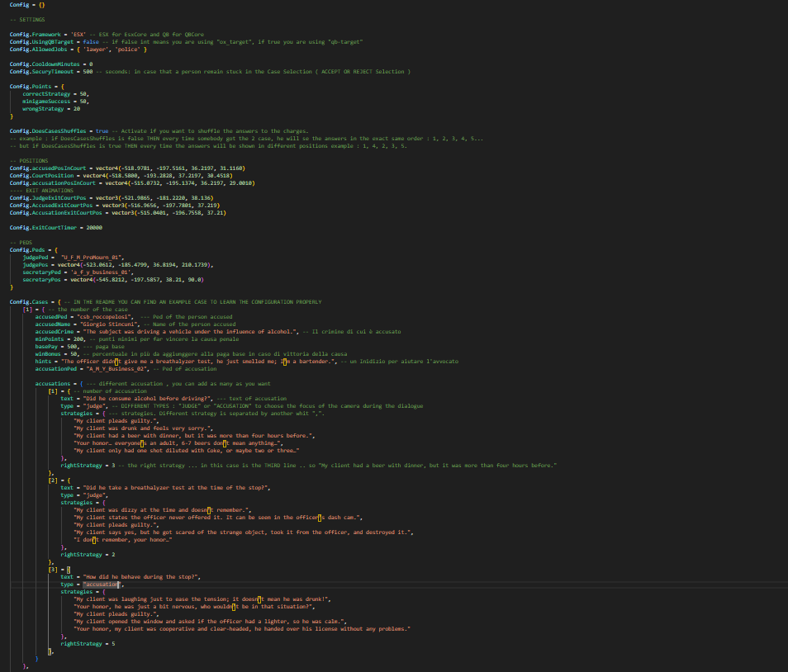Click the highlighted "accusation" type string
The height and width of the screenshot is (672, 788).
pos(102,584)
